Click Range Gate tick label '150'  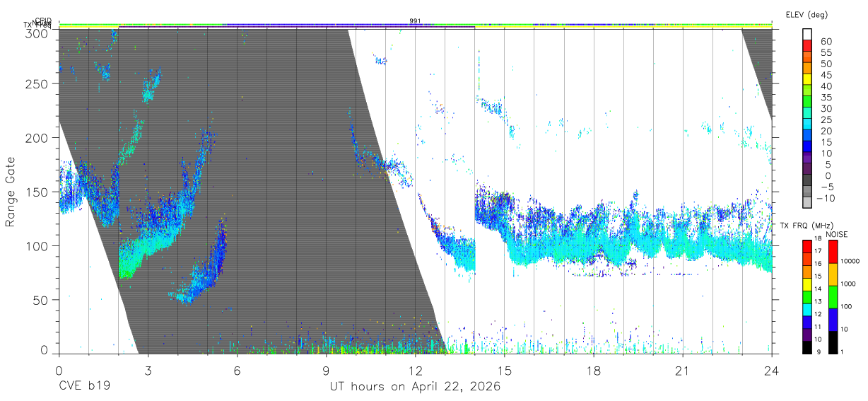click(37, 192)
